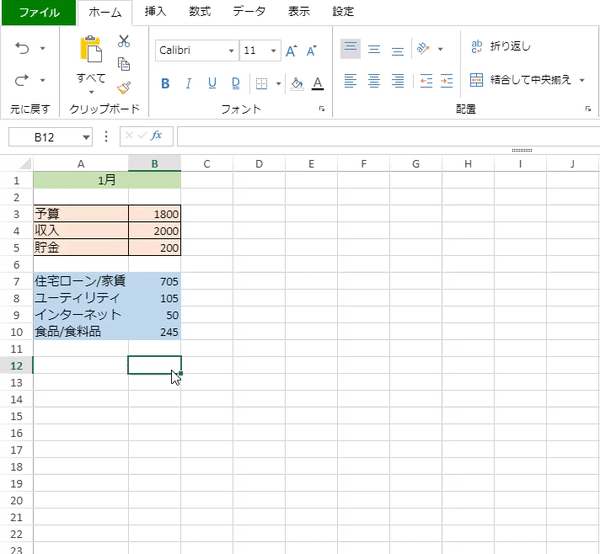Viewport: 600px width, 554px height.
Task: Open the font size dropdown showing 11
Action: point(261,50)
